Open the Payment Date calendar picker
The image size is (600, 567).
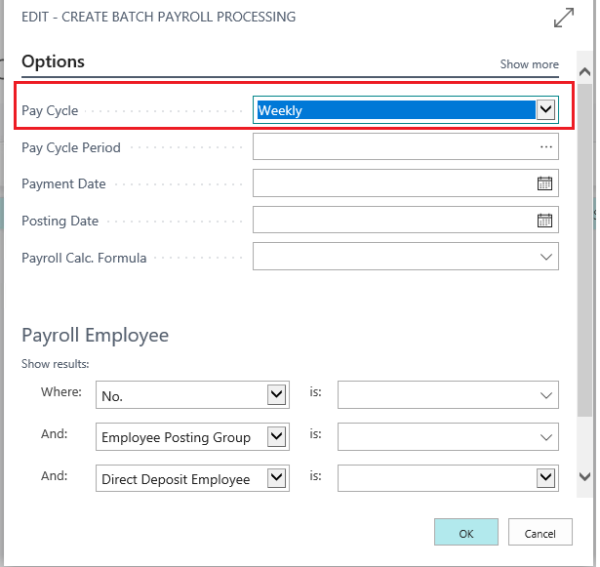544,183
